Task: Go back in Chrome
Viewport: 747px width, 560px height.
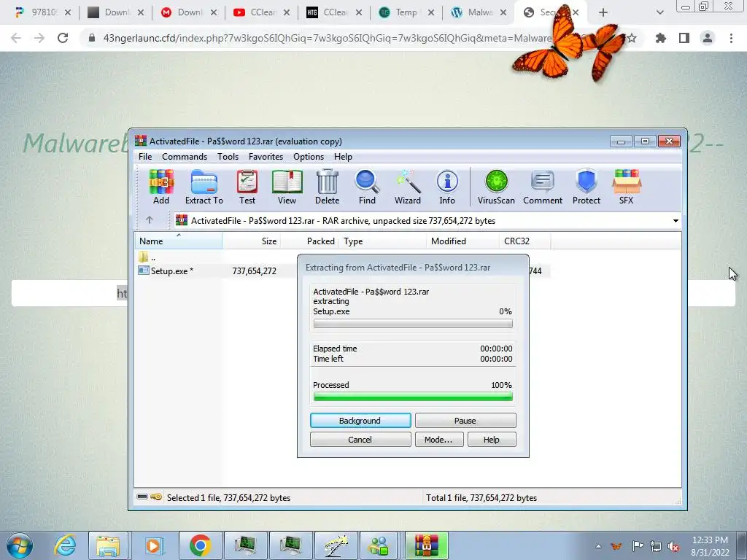Action: point(16,38)
